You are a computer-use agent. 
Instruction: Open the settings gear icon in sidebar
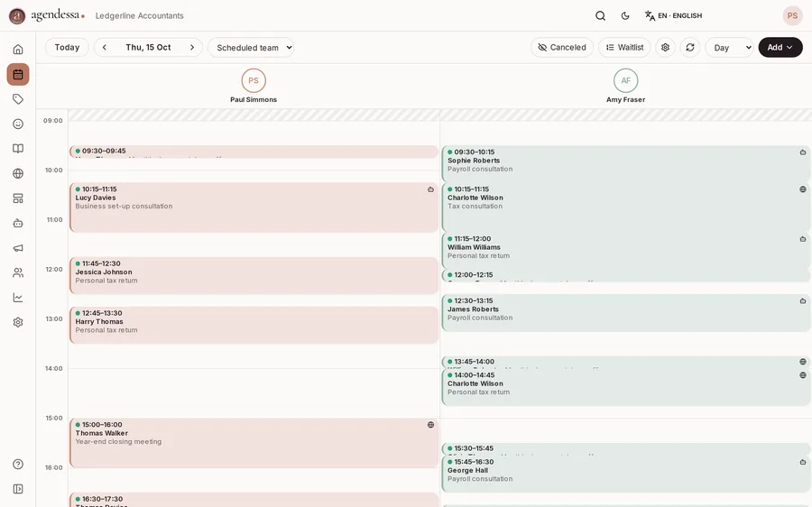click(x=18, y=322)
